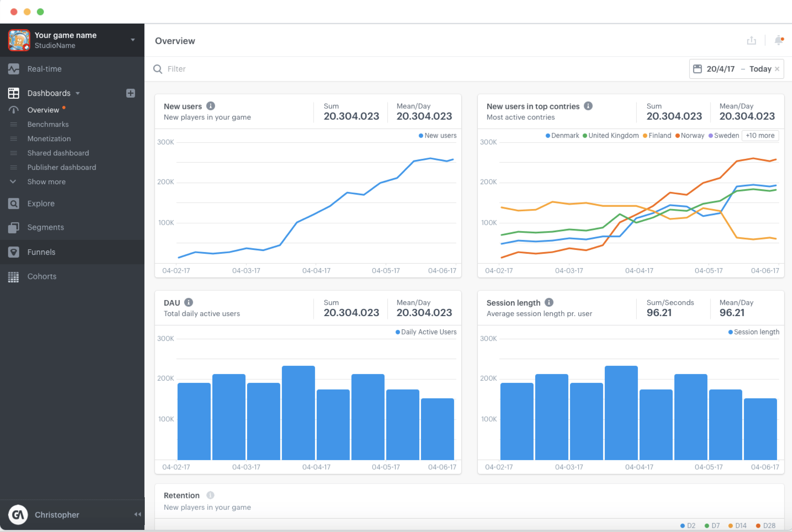Open notifications via the bell icon

click(x=778, y=41)
